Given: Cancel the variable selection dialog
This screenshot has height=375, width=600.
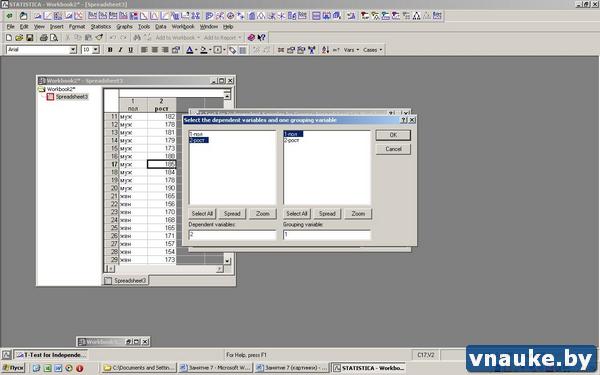Looking at the screenshot, I should tap(393, 149).
